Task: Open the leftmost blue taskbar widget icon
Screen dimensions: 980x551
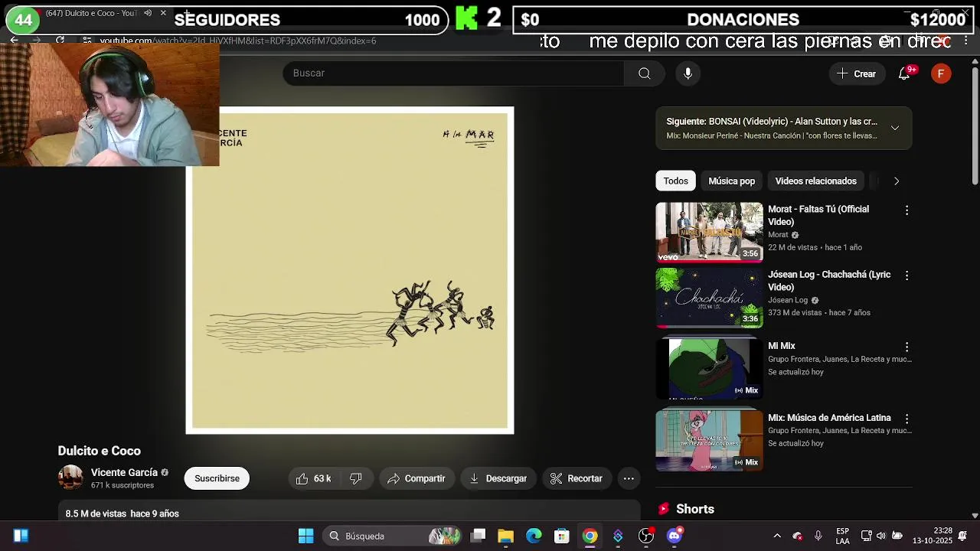Action: click(x=21, y=536)
